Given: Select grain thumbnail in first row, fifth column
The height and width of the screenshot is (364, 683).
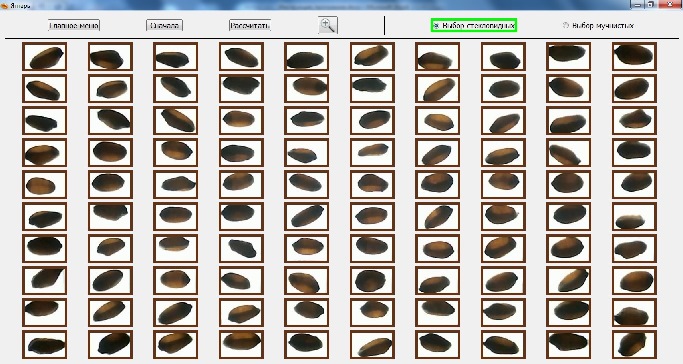Looking at the screenshot, I should click(306, 57).
